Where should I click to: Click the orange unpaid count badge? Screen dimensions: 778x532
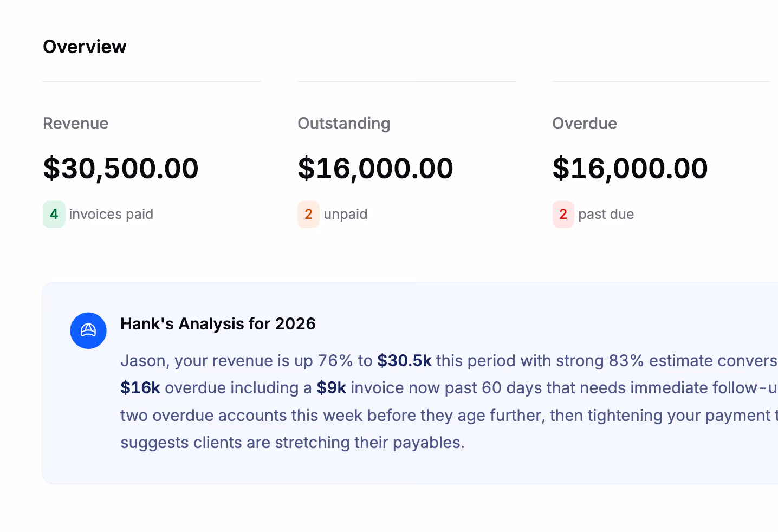pyautogui.click(x=308, y=214)
